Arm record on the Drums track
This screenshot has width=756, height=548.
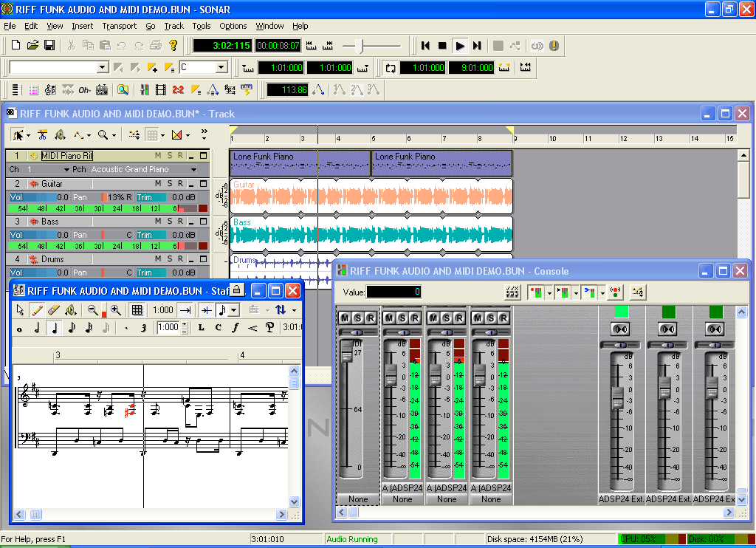pos(180,259)
